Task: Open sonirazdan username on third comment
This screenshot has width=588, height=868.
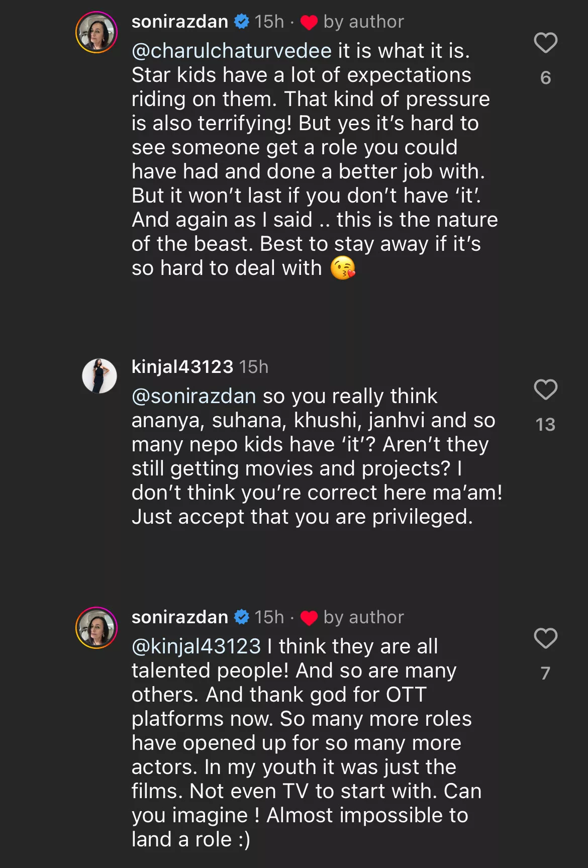Action: pos(179,617)
